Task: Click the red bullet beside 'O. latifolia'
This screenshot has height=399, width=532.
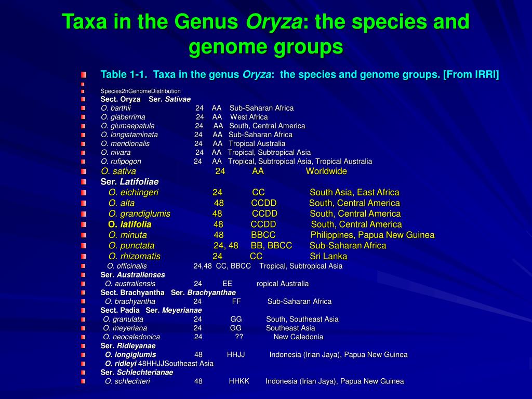Action: (84, 224)
